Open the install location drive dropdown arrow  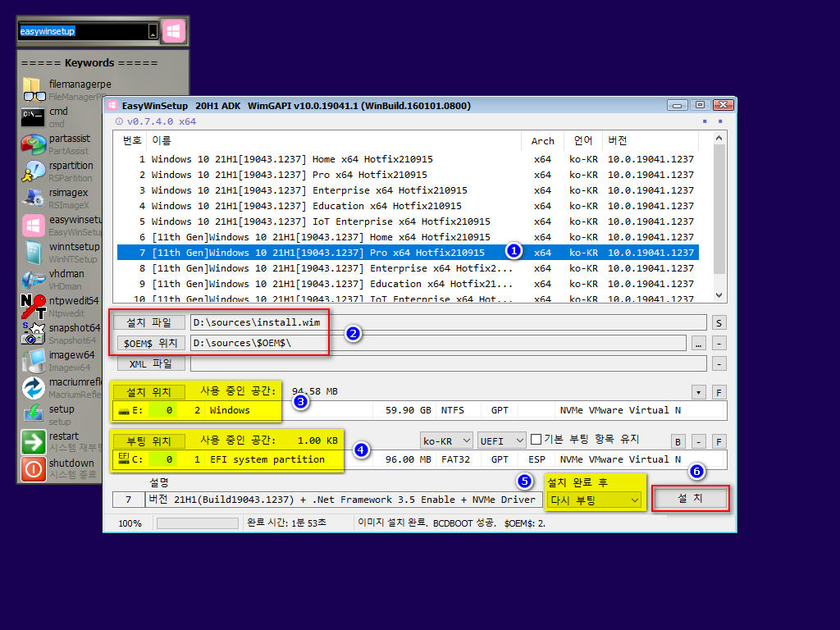coord(699,393)
